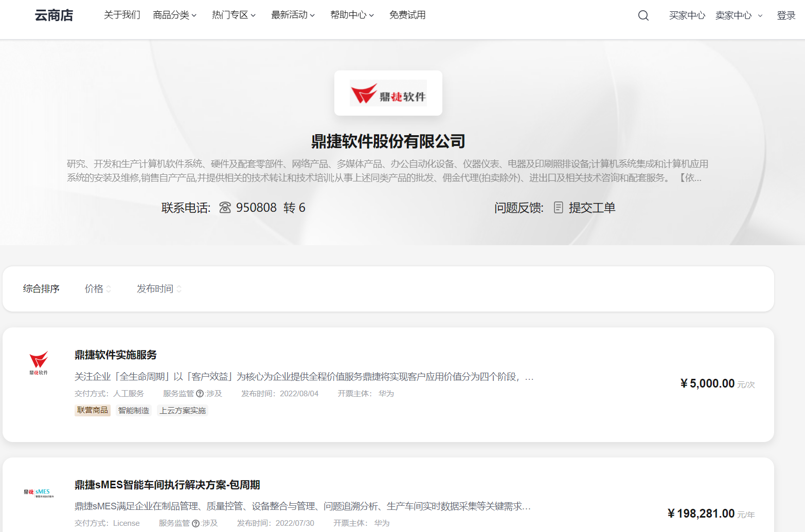
Task: Click the help icon next to 服务监管 in sMES row
Action: (195, 523)
